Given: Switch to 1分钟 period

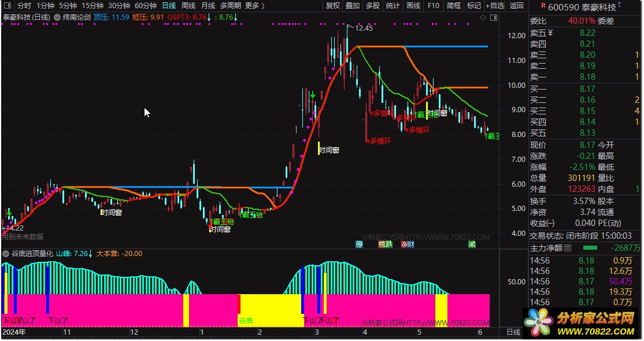Looking at the screenshot, I should click(x=45, y=6).
